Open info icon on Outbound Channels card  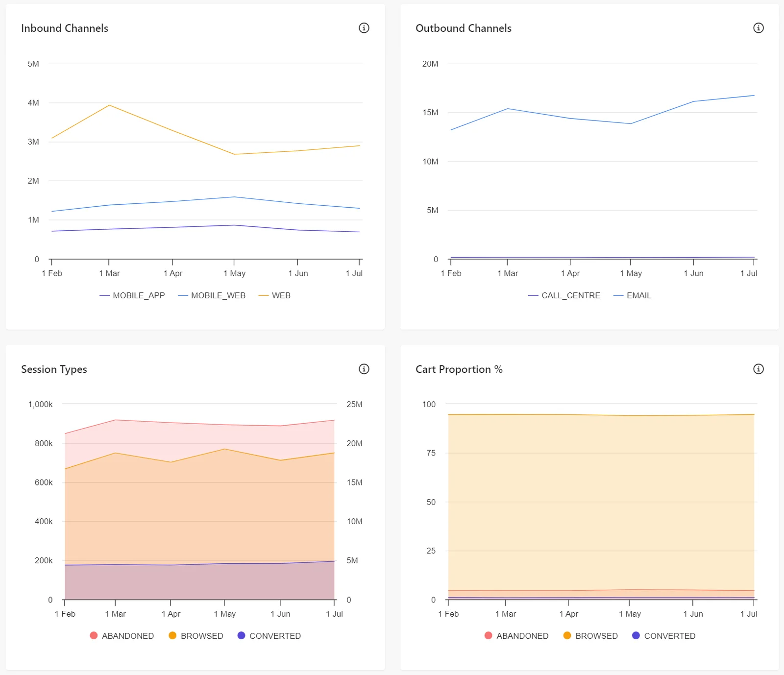[x=758, y=28]
